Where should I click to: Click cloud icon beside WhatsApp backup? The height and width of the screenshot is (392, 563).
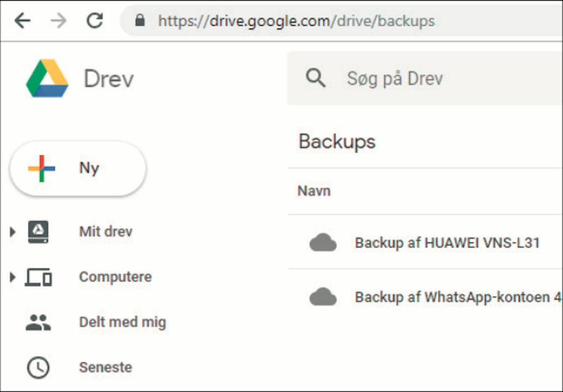coord(323,297)
